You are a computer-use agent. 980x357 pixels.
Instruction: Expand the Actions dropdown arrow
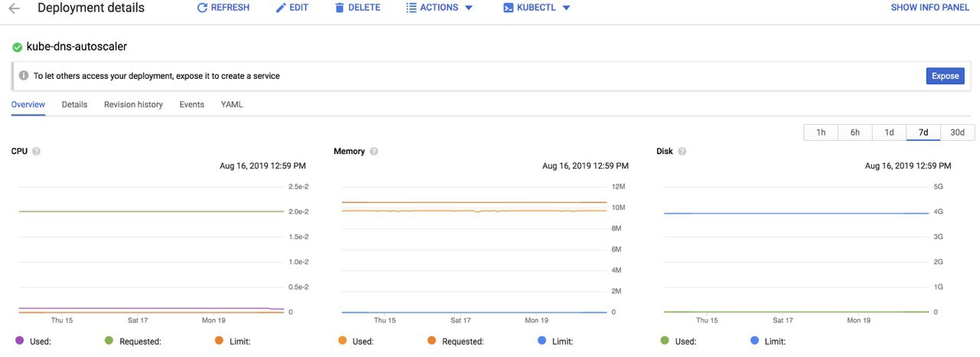click(469, 8)
